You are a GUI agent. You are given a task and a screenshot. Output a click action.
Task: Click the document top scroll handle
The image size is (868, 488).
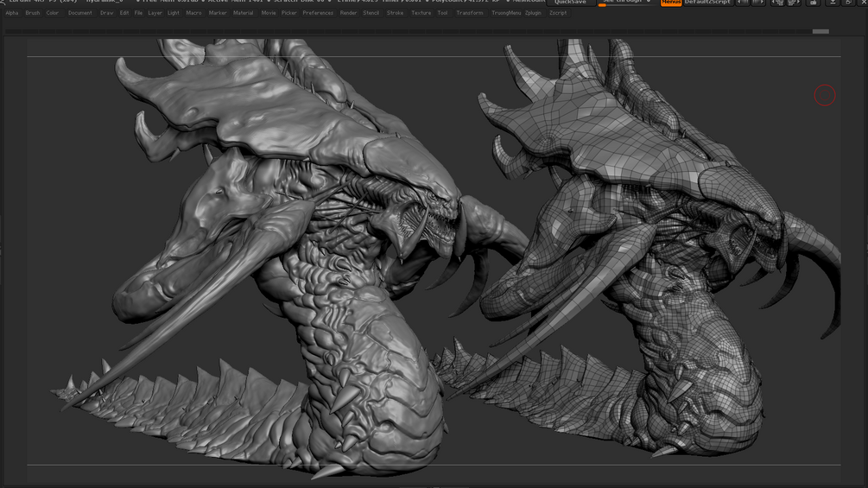point(820,32)
